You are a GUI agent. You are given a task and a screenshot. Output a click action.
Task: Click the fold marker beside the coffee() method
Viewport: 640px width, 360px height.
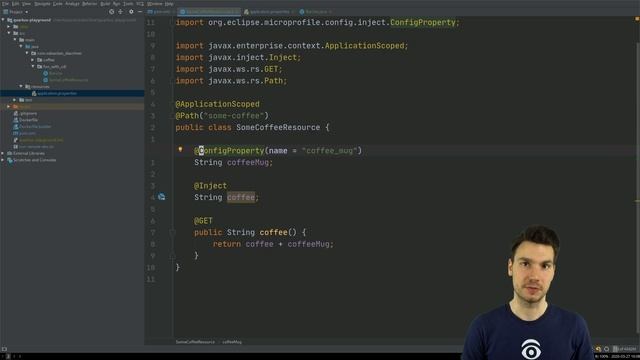(172, 232)
